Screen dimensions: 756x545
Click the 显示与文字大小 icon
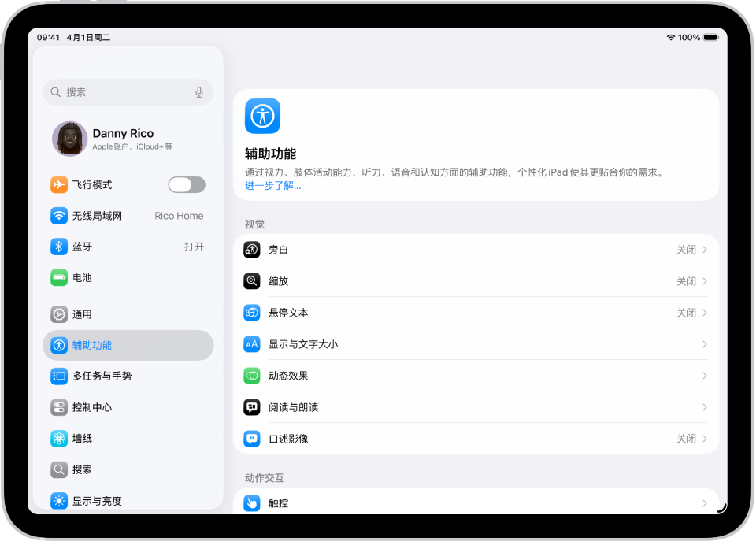[x=252, y=344]
